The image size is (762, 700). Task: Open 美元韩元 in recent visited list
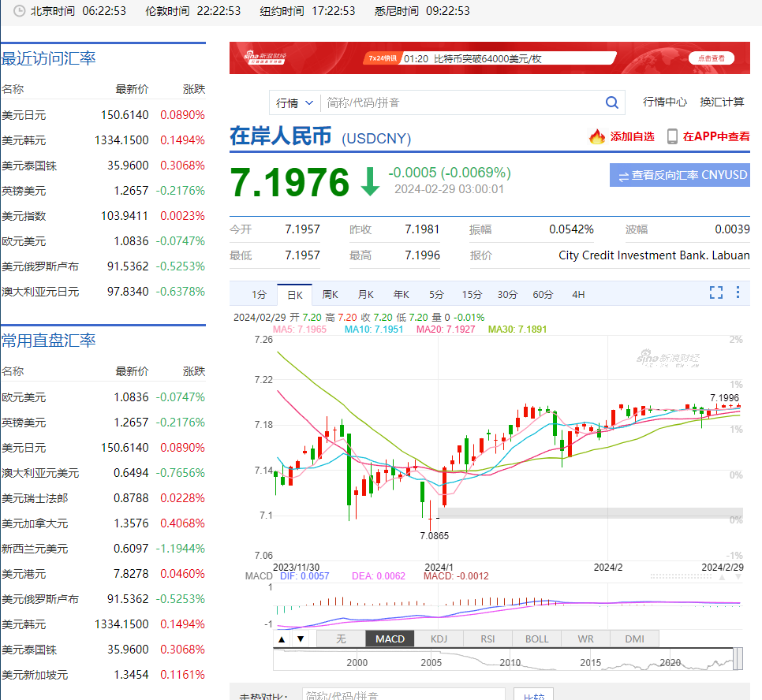pos(24,140)
